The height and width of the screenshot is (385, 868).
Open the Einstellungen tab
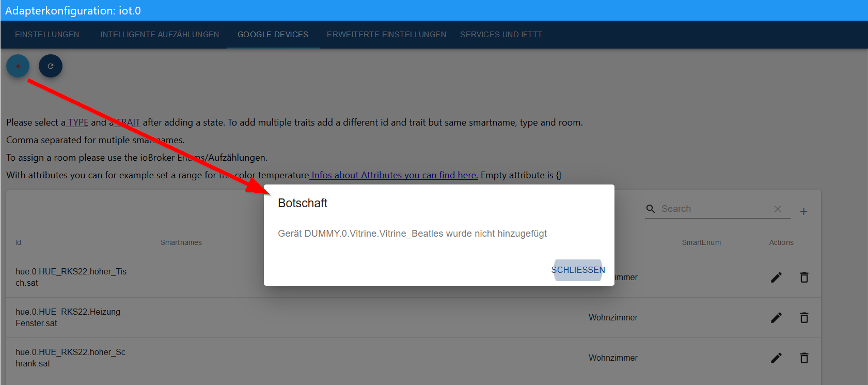tap(47, 35)
